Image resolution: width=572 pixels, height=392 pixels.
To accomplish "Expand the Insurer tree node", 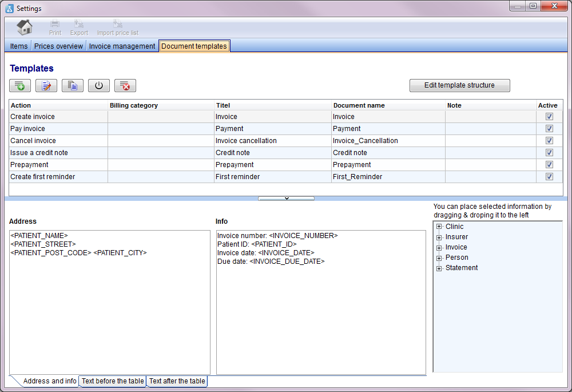I will [439, 237].
